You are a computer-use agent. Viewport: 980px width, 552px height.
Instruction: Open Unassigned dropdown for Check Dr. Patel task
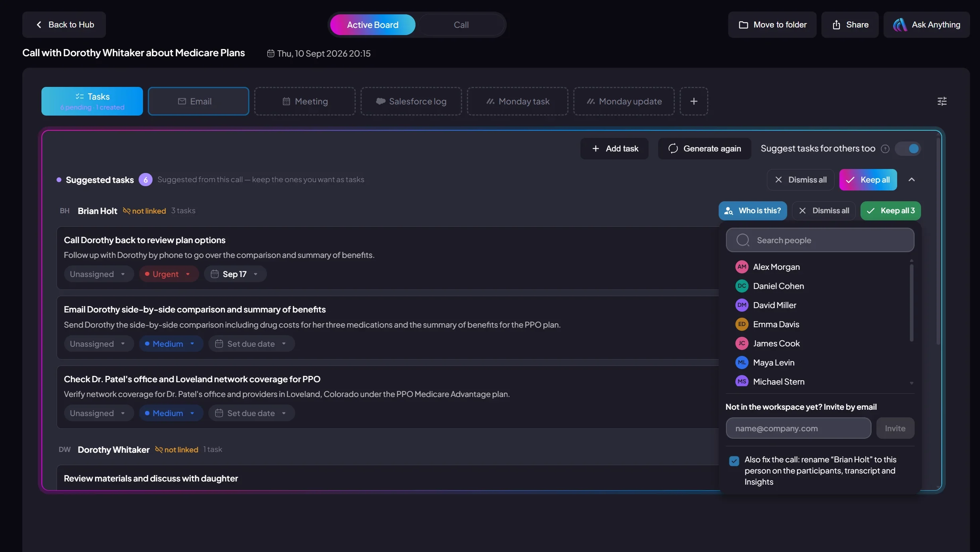(98, 413)
